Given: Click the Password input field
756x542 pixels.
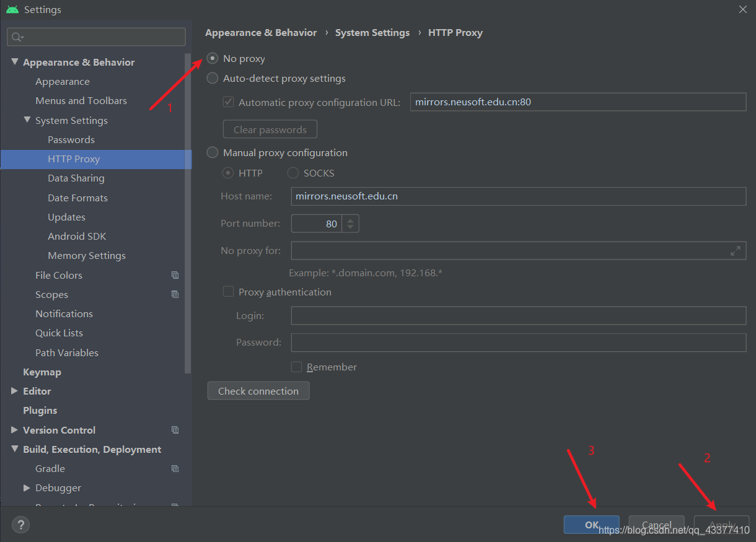Looking at the screenshot, I should click(519, 343).
